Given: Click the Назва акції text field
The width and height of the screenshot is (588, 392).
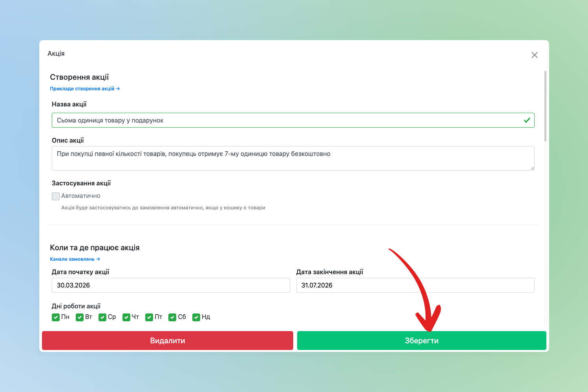Looking at the screenshot, I should (287, 120).
